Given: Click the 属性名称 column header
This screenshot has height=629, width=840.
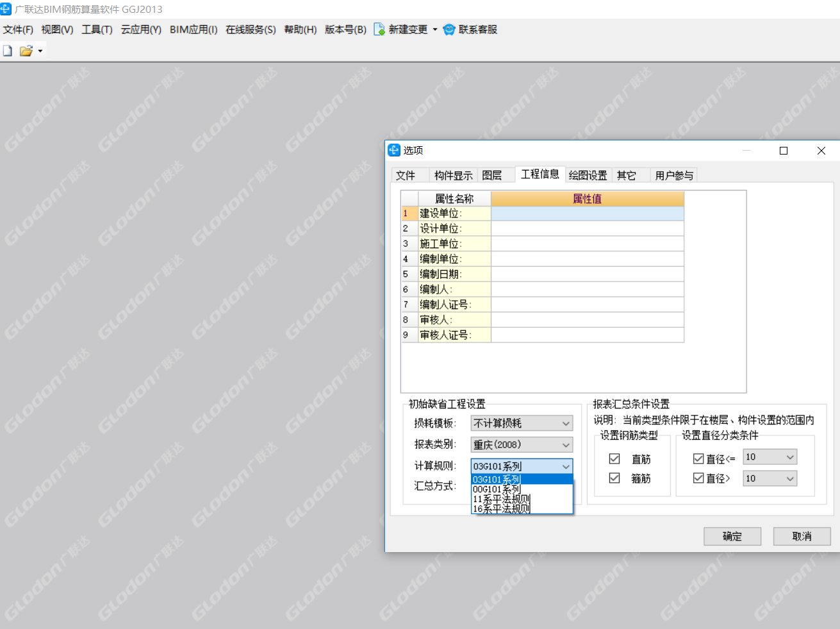Looking at the screenshot, I should (454, 199).
